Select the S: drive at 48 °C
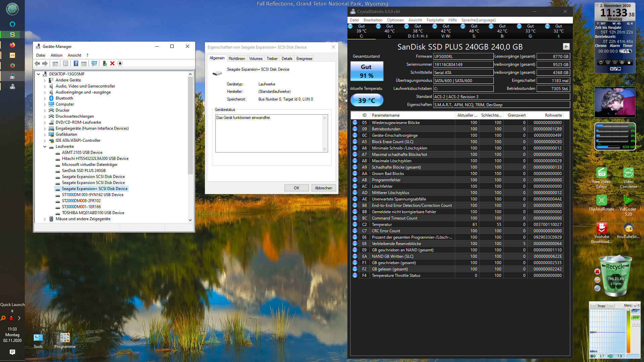This screenshot has width=644, height=362. (474, 31)
